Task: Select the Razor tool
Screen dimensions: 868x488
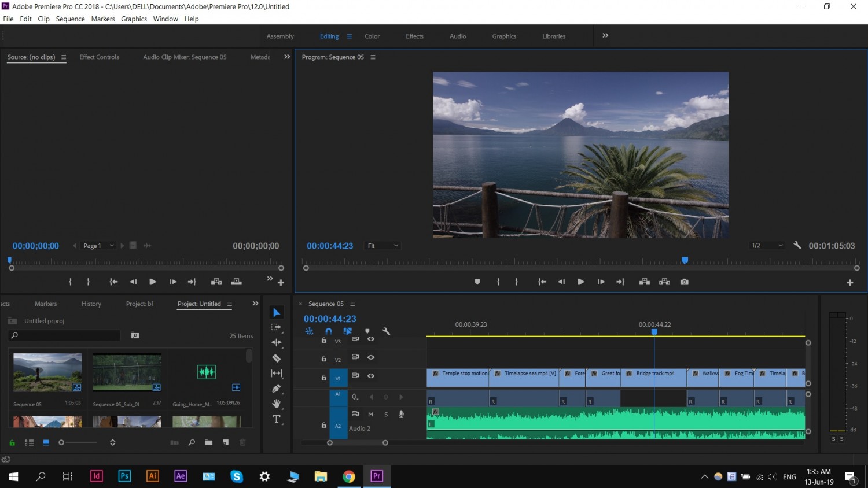Action: pos(277,358)
